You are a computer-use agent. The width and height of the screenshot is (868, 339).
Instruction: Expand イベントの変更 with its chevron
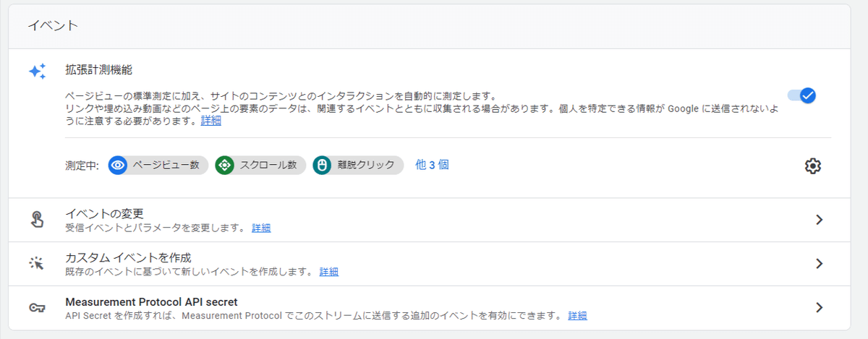819,220
